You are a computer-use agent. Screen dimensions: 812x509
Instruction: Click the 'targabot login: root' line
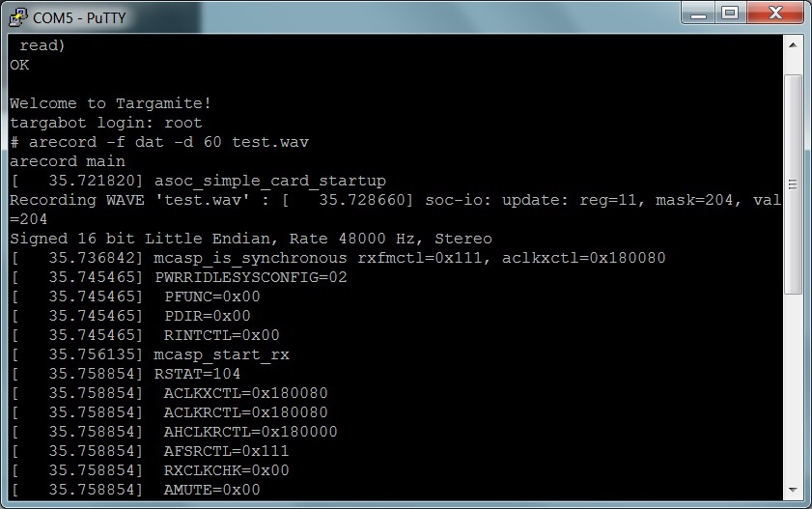tap(106, 123)
